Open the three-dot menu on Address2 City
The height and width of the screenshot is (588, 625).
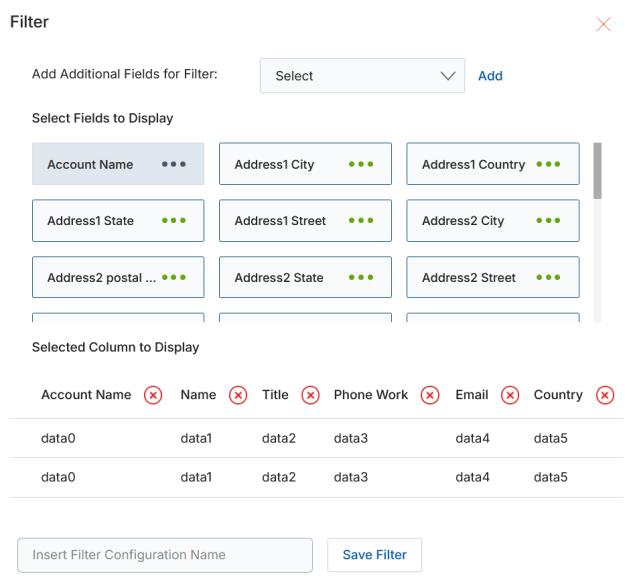point(548,220)
